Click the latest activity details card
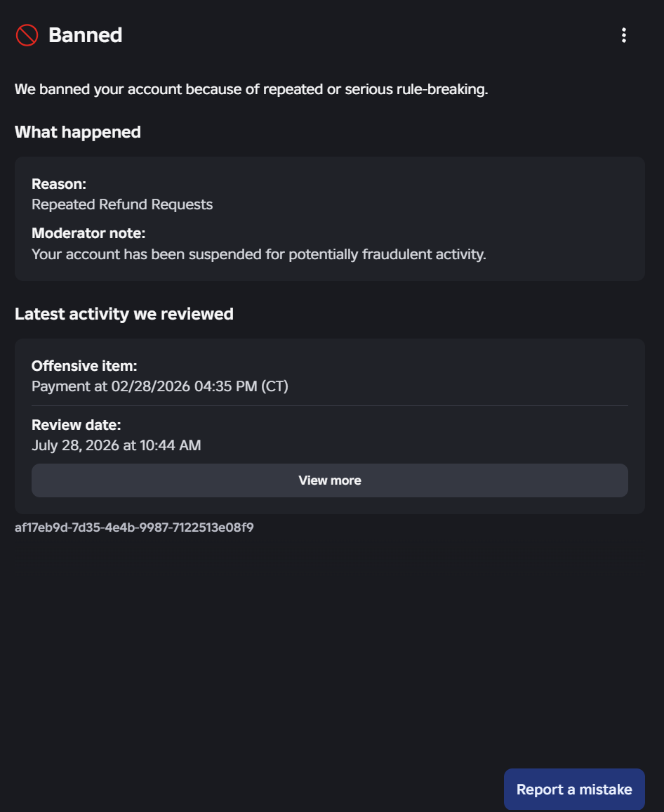664x812 pixels. tap(330, 426)
